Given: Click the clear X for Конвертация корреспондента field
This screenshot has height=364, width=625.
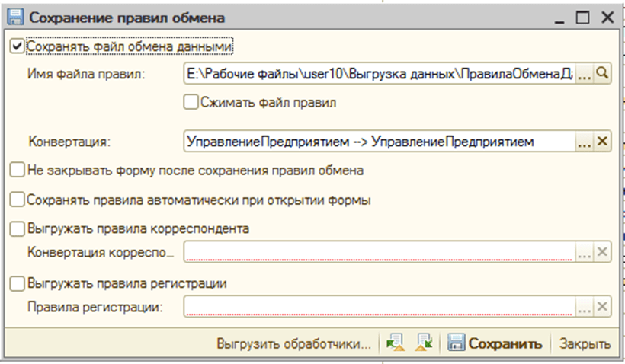Looking at the screenshot, I should pos(603,253).
